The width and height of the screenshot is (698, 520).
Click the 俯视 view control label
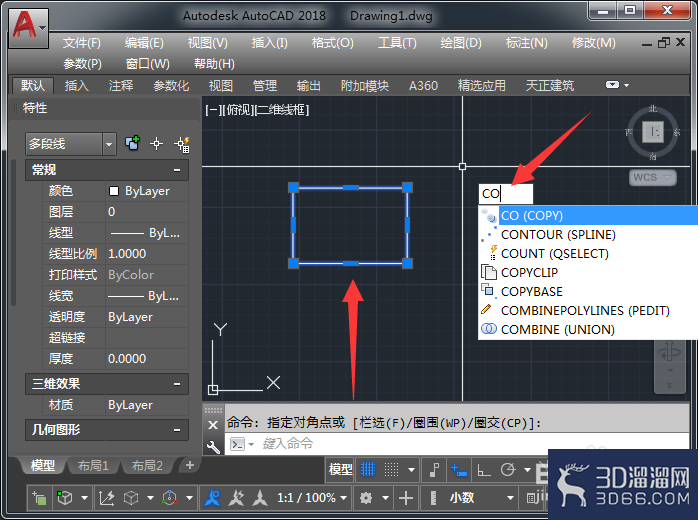tap(239, 110)
